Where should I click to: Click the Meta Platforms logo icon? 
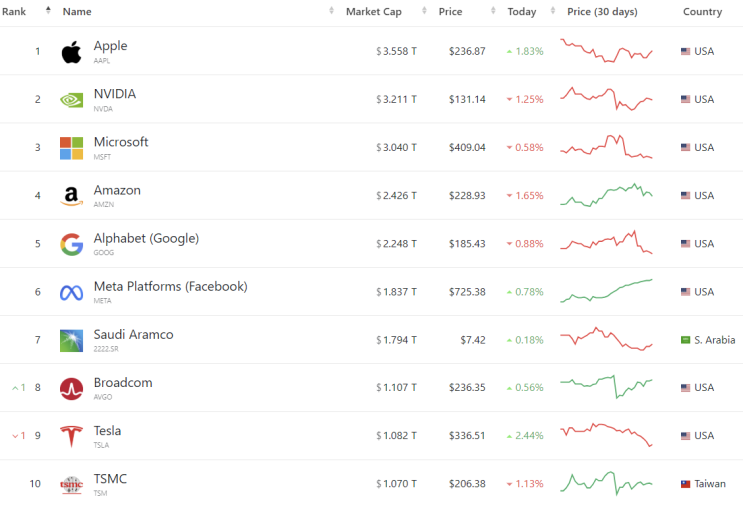point(71,292)
